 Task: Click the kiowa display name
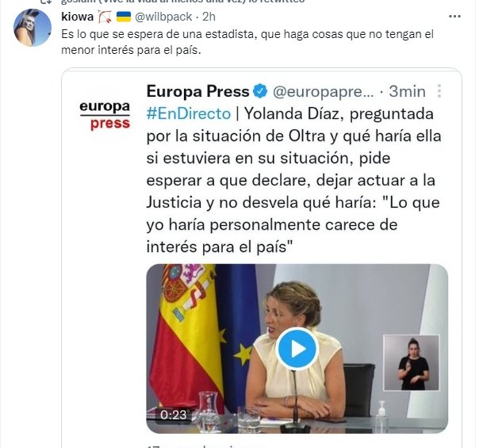coord(77,17)
